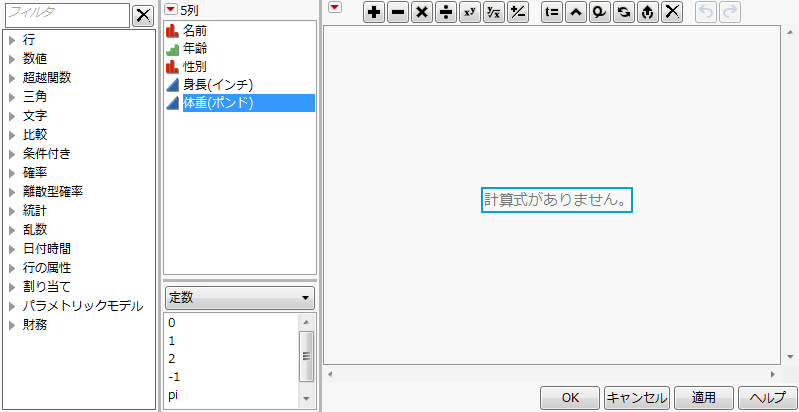
Task: Expand the 日付時間 function category
Action: (13, 249)
